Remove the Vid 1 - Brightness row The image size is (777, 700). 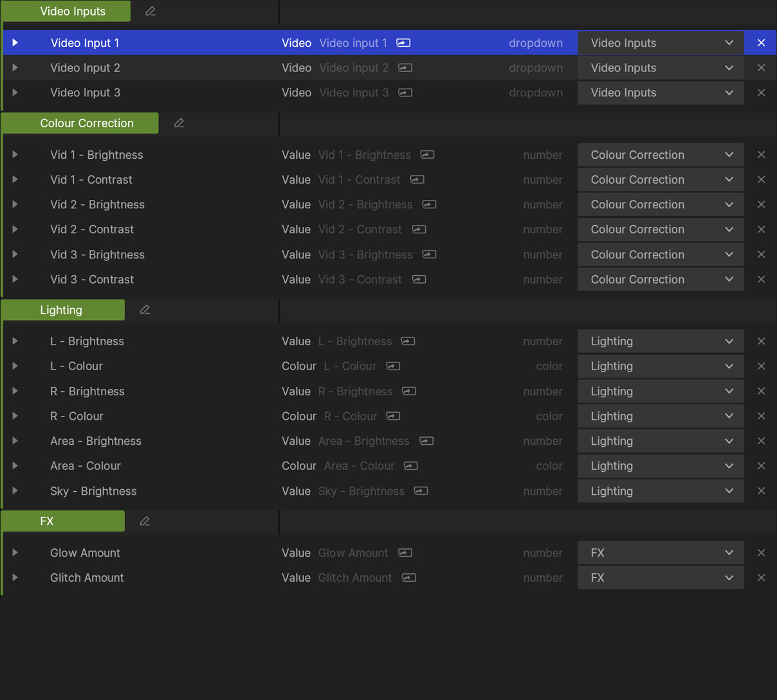point(761,155)
